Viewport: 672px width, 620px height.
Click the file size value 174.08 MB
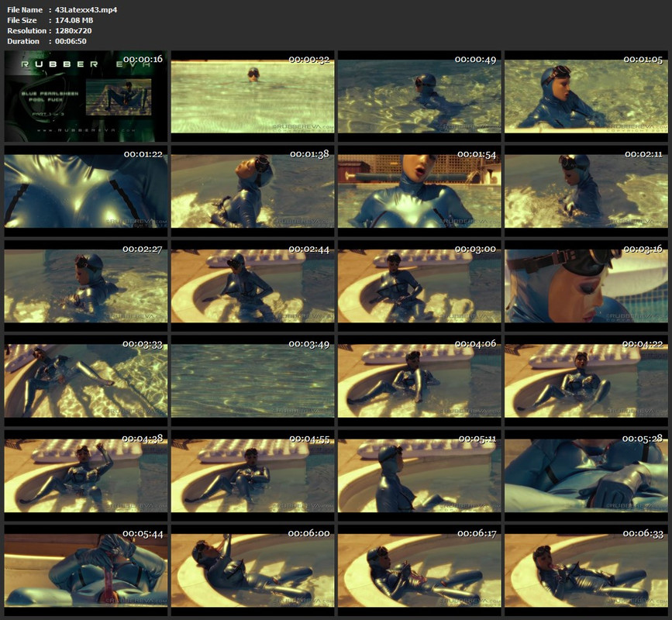74,20
